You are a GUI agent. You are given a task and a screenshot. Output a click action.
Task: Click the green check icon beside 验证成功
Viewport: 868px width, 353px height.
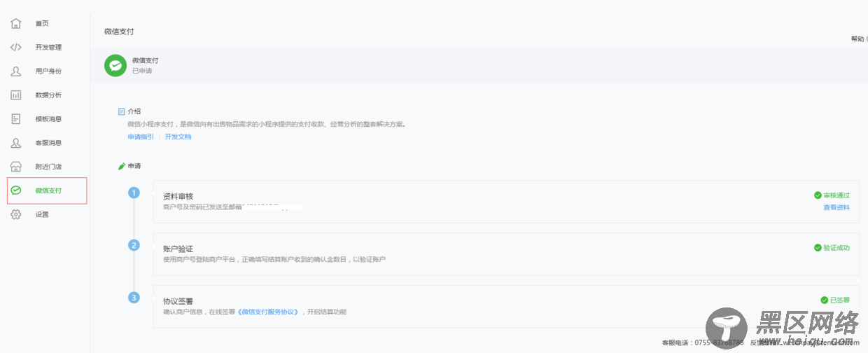click(818, 248)
